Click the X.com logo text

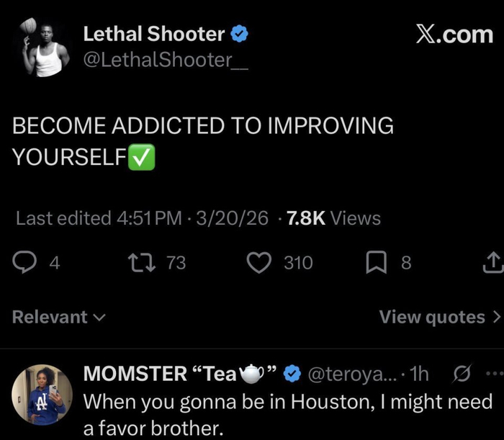click(454, 35)
